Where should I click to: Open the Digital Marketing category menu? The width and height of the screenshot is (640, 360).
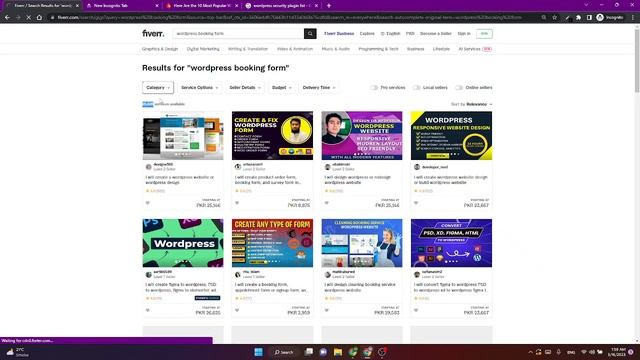pyautogui.click(x=203, y=49)
